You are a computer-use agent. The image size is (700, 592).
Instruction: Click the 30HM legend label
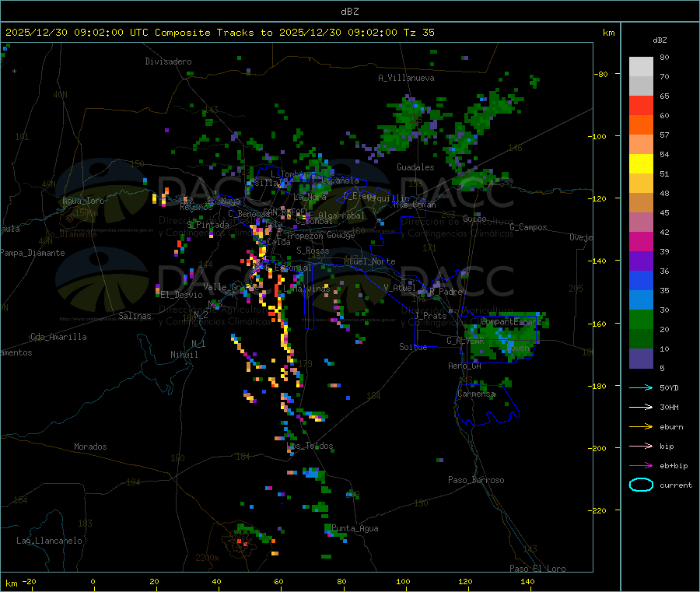[x=669, y=407]
